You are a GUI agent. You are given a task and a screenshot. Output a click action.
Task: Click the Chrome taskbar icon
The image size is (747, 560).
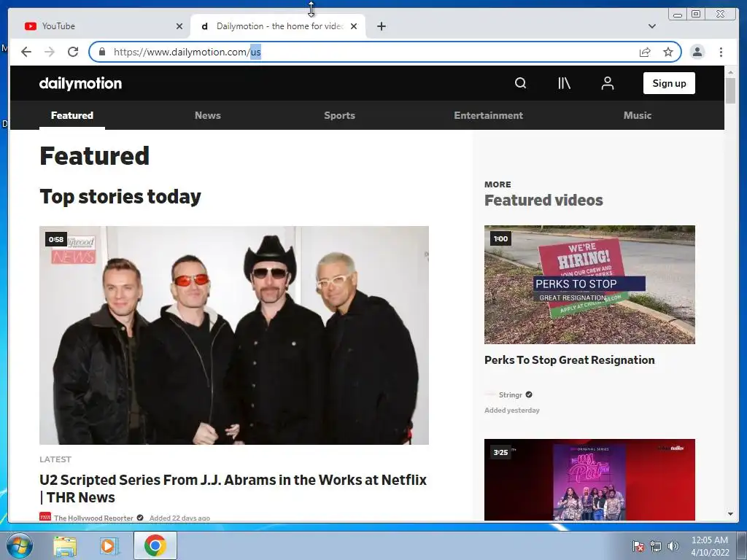(x=155, y=545)
